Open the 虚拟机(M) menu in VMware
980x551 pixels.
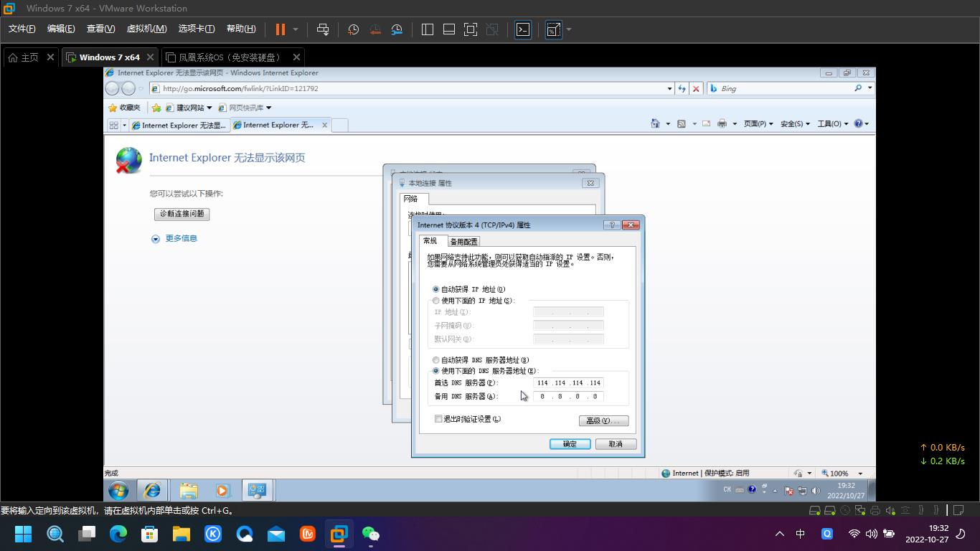pyautogui.click(x=146, y=29)
